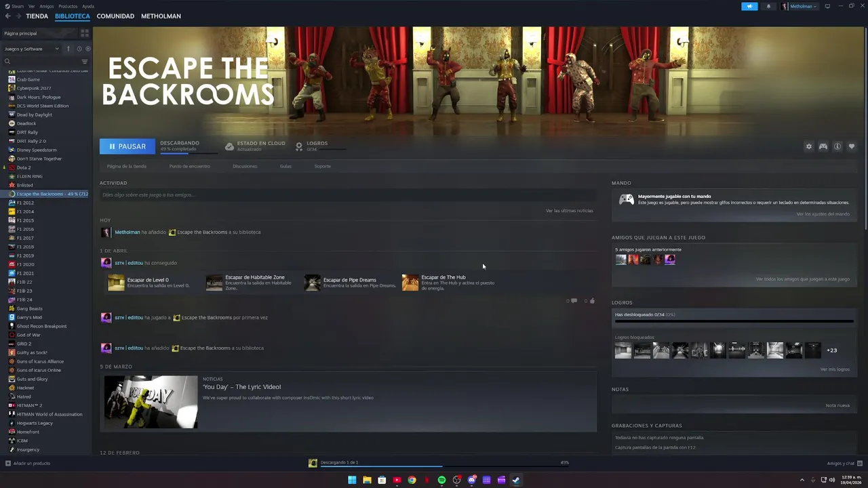The image size is (868, 488).
Task: Switch to Big Picture mode icon
Action: click(x=827, y=6)
